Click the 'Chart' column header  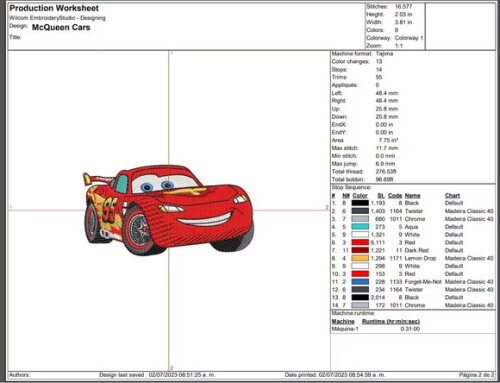click(x=452, y=196)
